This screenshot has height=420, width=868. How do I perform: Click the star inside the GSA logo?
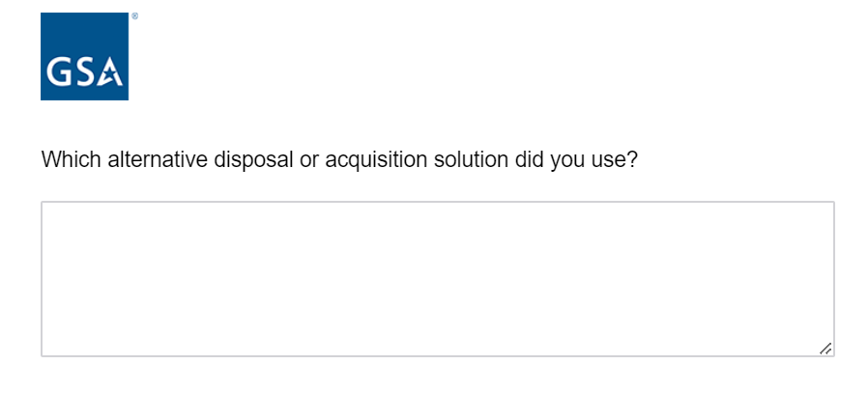(x=111, y=73)
